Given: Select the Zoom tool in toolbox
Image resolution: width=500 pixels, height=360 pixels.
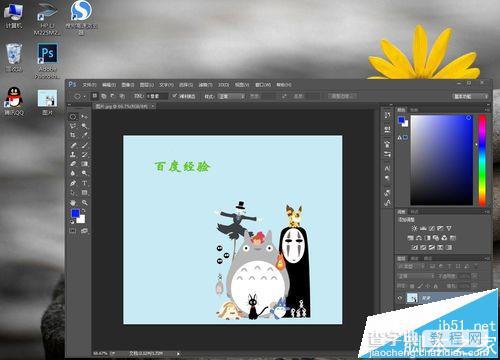Looking at the screenshot, I should click(85, 202).
